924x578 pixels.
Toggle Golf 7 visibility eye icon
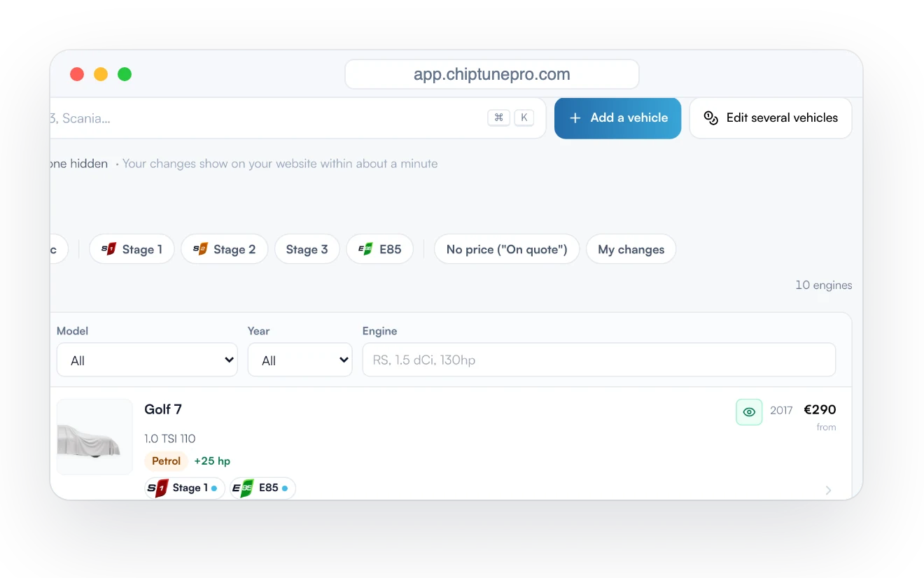pyautogui.click(x=749, y=412)
